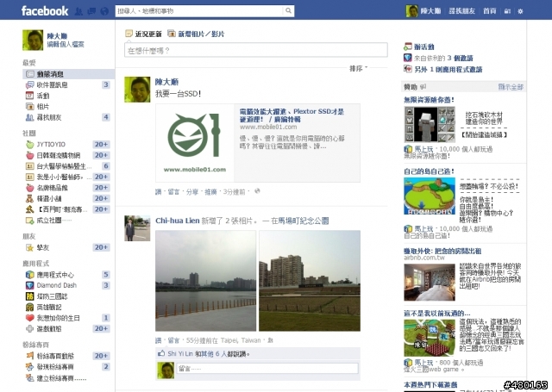Click into the status text box
552x392 pixels.
[x=256, y=50]
